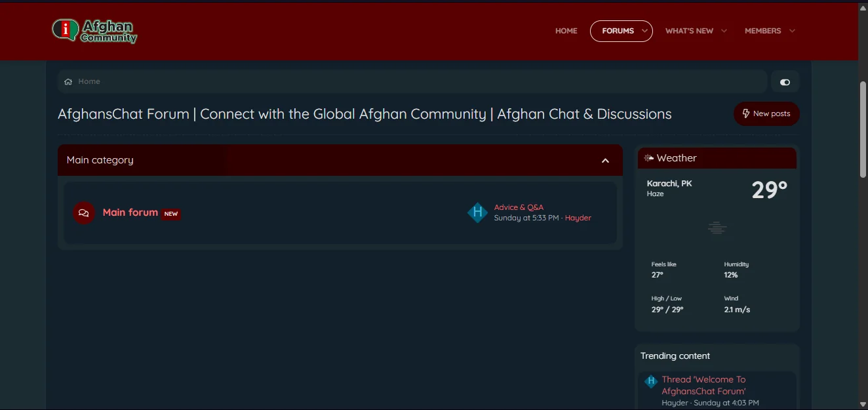This screenshot has height=410, width=868.
Task: Open the Advice & Q&A thread link
Action: coord(519,207)
